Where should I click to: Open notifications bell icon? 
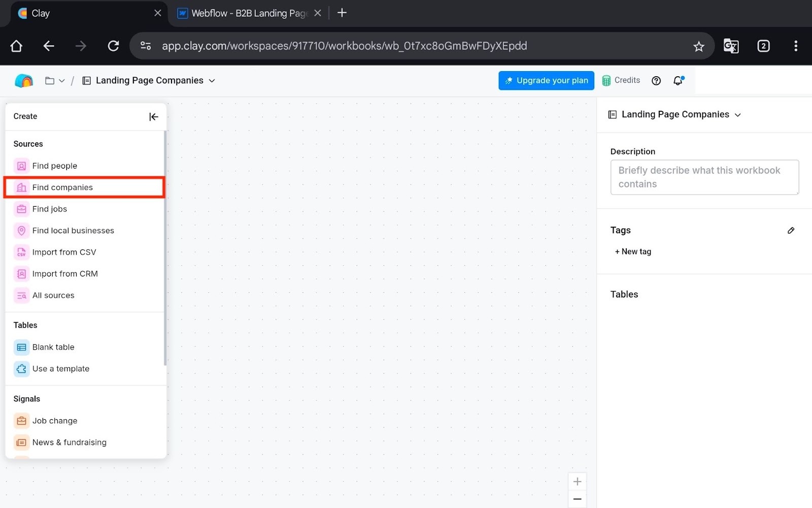tap(679, 80)
